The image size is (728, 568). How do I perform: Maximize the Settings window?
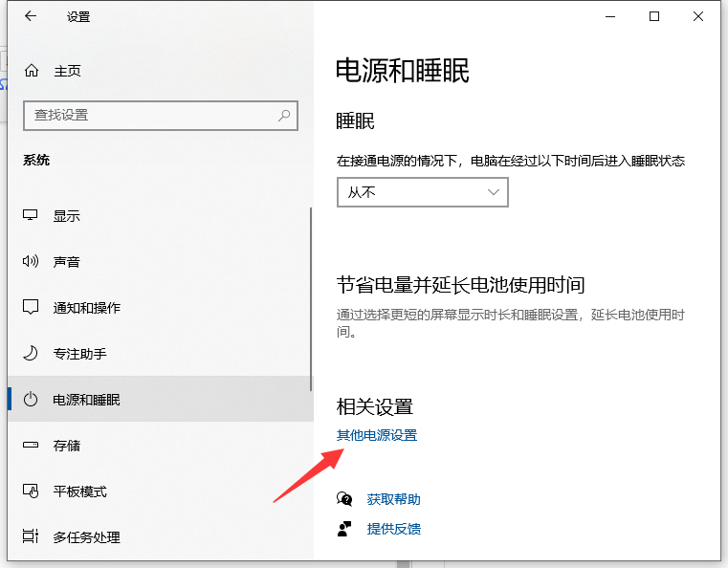[654, 16]
